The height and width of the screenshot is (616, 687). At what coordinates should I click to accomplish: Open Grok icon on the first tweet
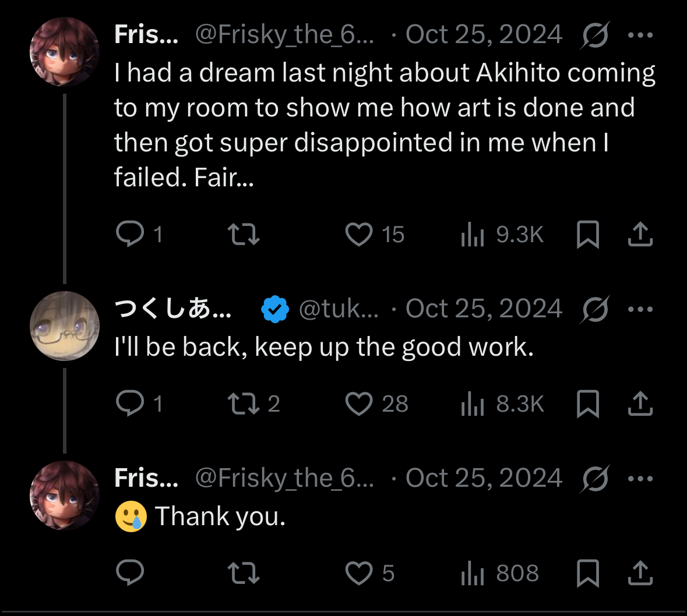point(595,35)
